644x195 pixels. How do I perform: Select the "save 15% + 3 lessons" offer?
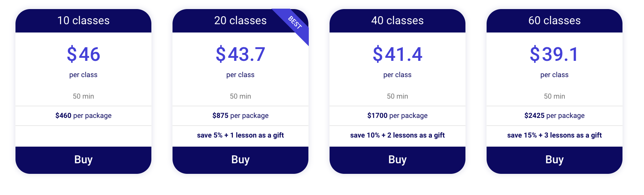[x=555, y=135]
